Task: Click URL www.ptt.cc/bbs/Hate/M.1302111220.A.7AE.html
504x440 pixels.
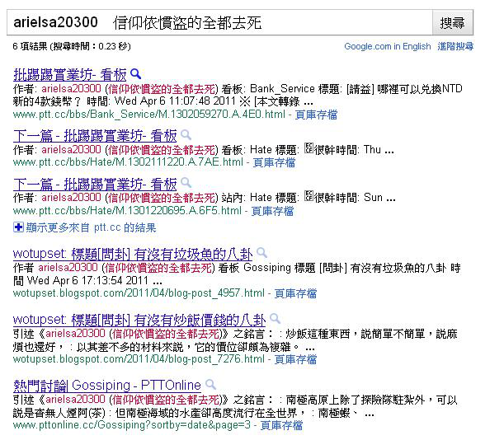Action: tap(128, 162)
